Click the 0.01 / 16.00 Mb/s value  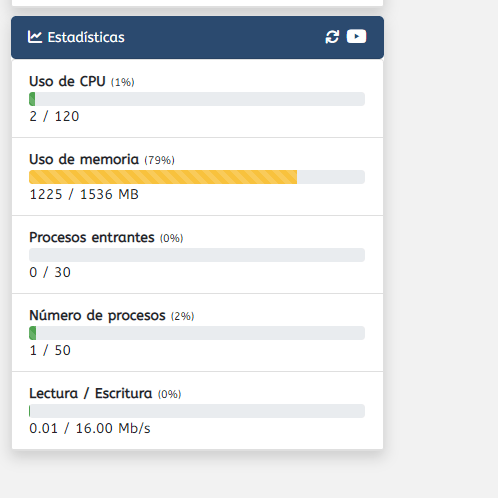click(90, 428)
